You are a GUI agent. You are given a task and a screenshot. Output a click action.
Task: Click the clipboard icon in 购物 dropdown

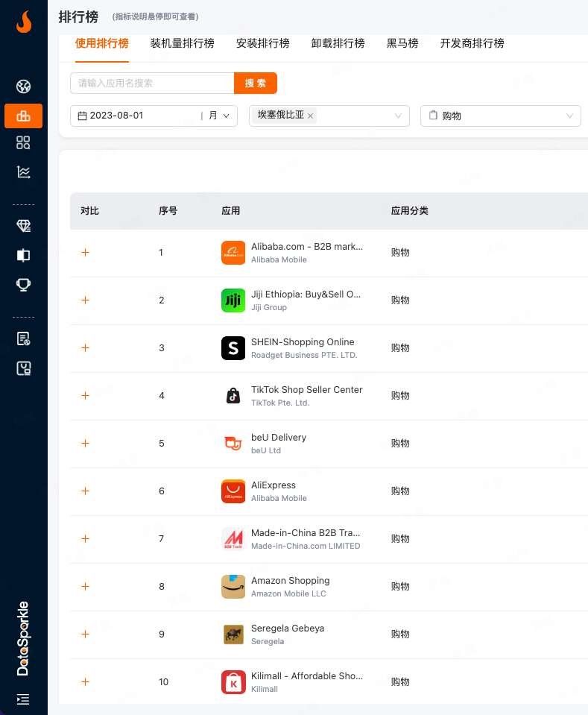click(433, 116)
